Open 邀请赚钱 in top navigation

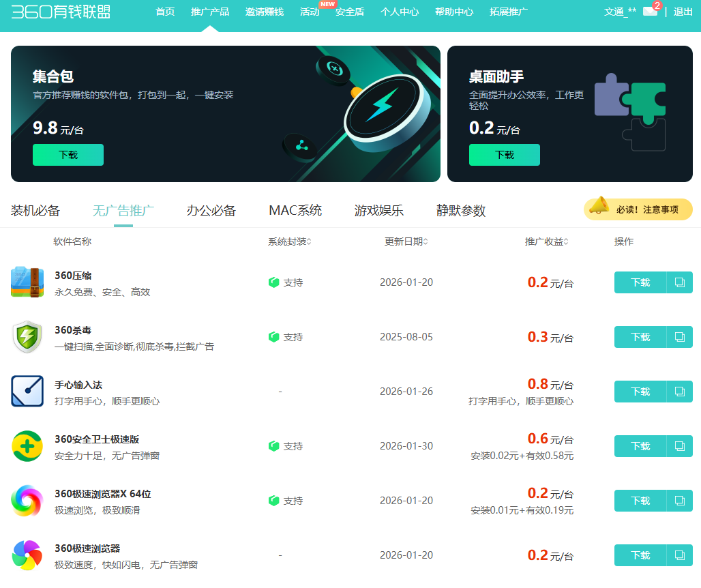click(265, 12)
